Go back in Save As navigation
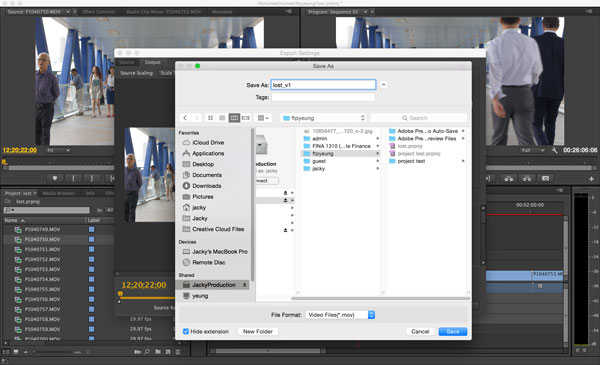 pos(185,118)
